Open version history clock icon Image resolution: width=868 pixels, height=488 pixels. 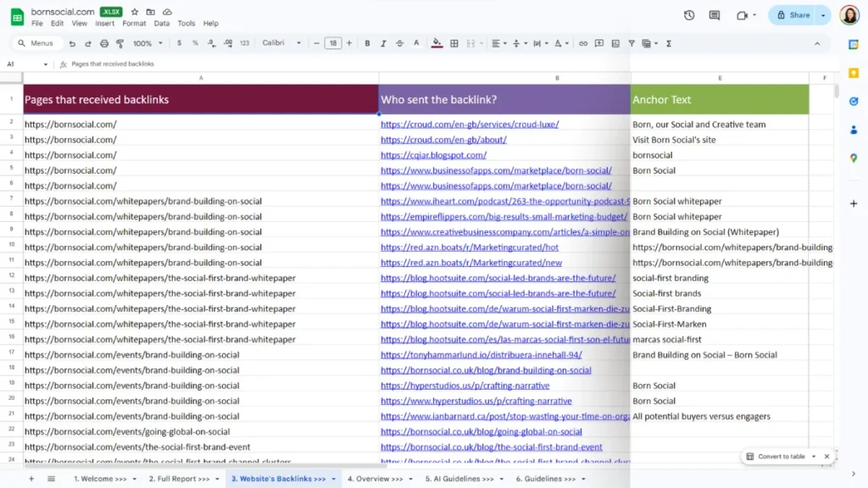tap(689, 15)
